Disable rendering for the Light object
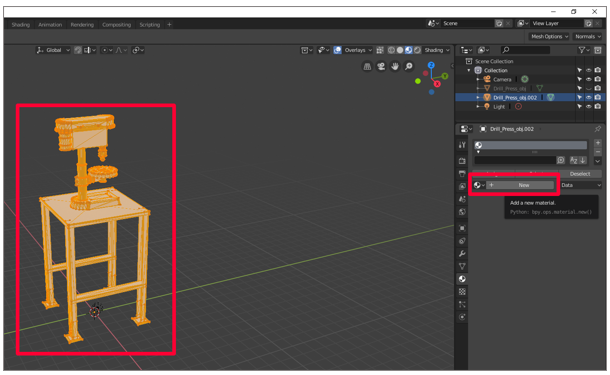This screenshot has width=610, height=375. click(598, 107)
